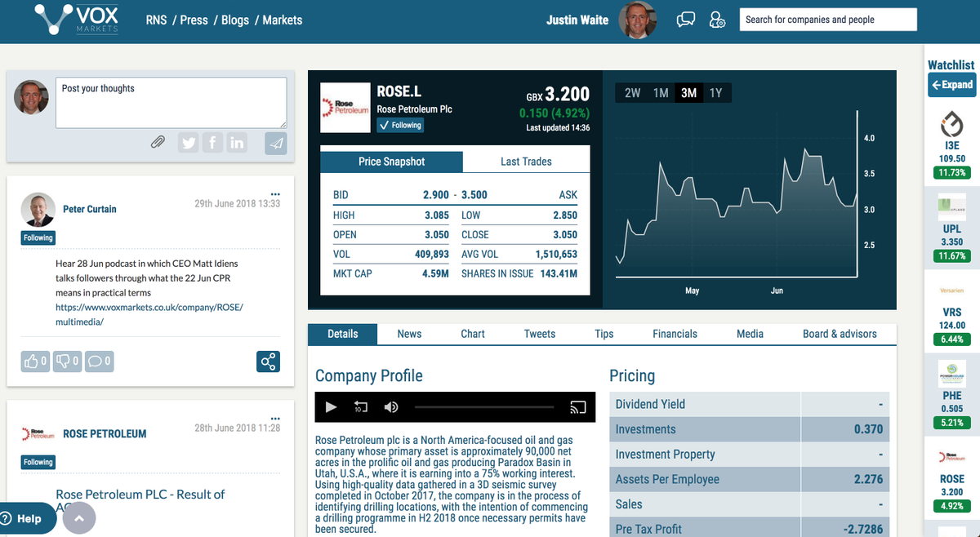Click the Justin Waite username in header
The height and width of the screenshot is (537, 980).
coord(577,20)
